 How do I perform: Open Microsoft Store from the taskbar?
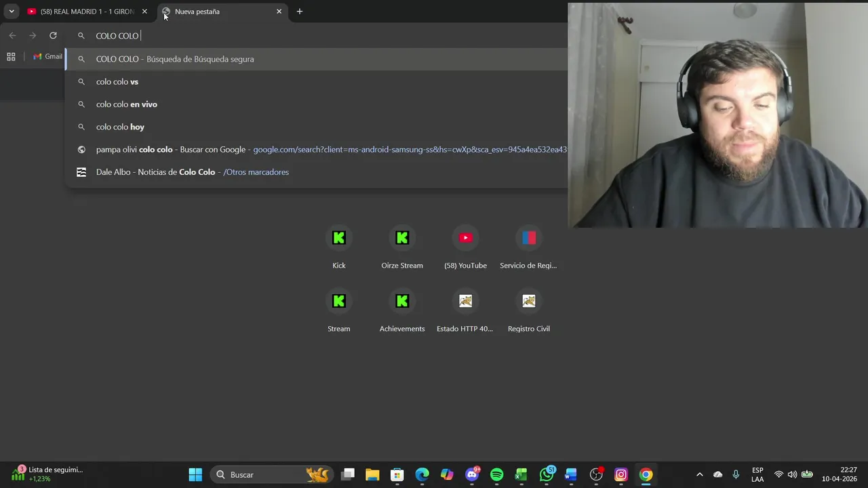pos(397,474)
